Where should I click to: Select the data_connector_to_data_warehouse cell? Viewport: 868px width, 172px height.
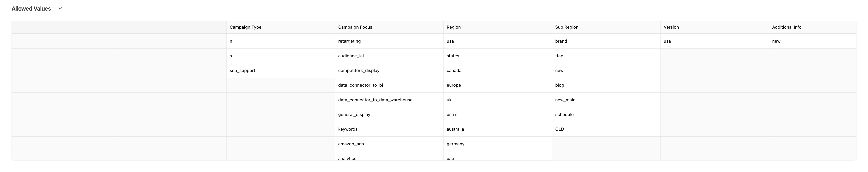[x=375, y=100]
